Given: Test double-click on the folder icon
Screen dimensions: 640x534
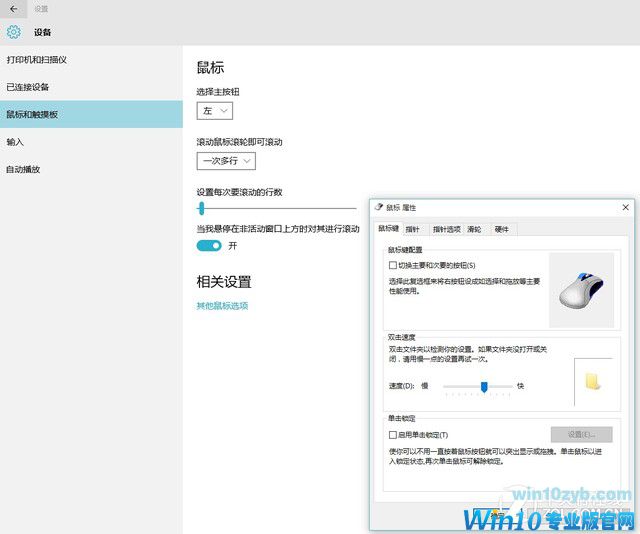Looking at the screenshot, I should [593, 381].
